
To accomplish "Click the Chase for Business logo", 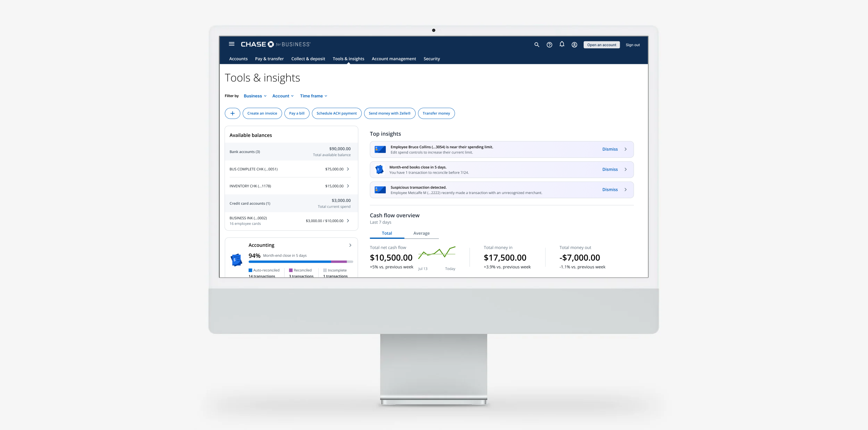I will pyautogui.click(x=276, y=44).
